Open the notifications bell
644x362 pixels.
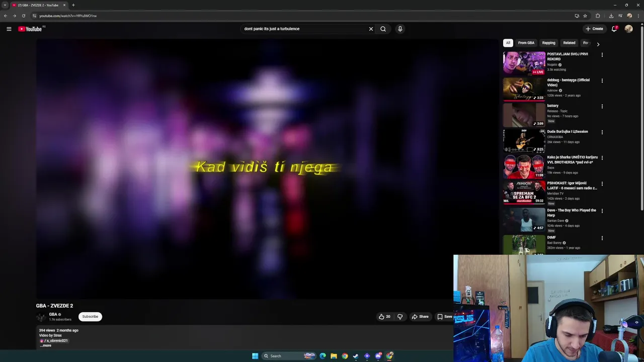614,29
